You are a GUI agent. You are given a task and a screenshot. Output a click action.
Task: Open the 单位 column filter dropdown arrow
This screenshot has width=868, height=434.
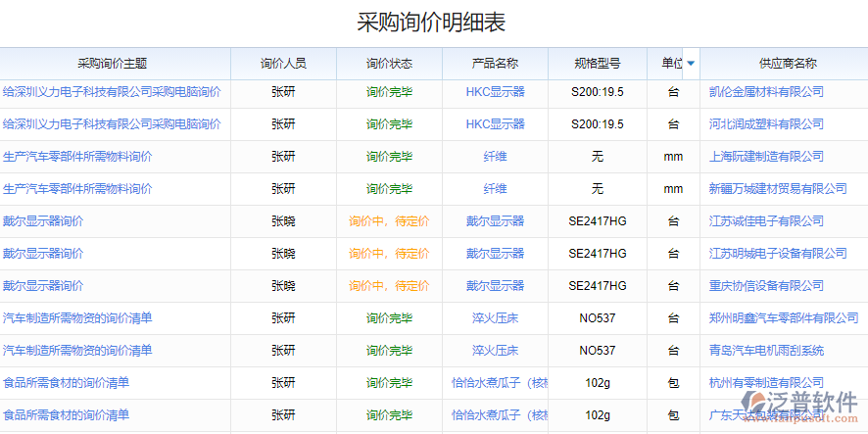691,64
